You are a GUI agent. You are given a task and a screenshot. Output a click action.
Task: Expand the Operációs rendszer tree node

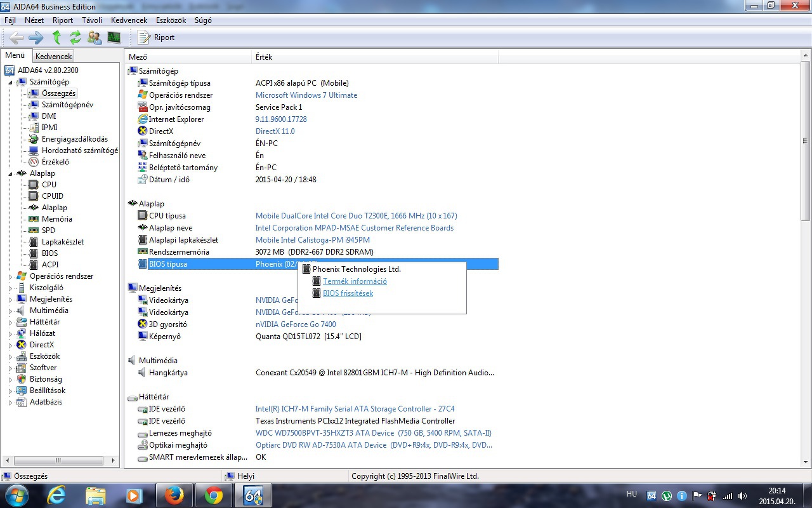pyautogui.click(x=10, y=276)
